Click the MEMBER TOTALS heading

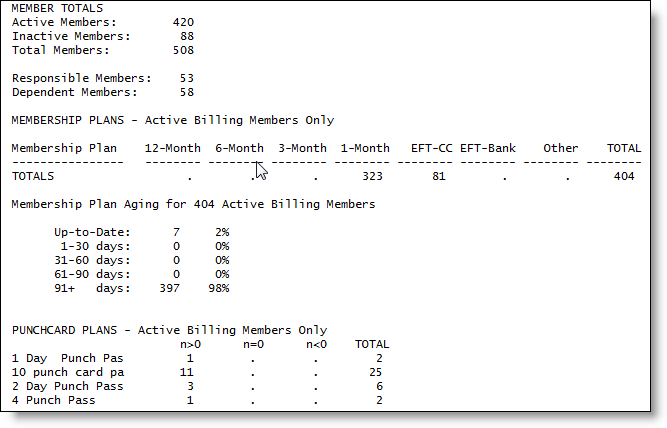point(57,8)
